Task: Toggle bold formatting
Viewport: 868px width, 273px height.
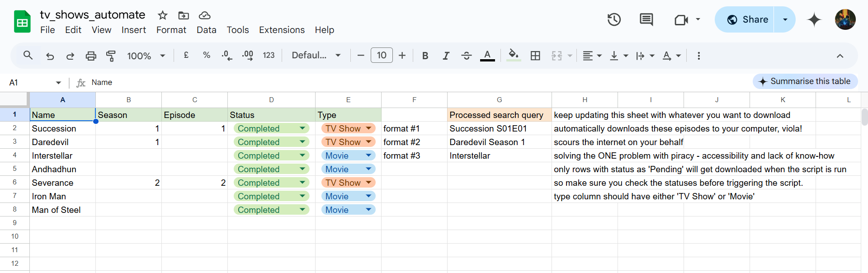Action: point(425,56)
